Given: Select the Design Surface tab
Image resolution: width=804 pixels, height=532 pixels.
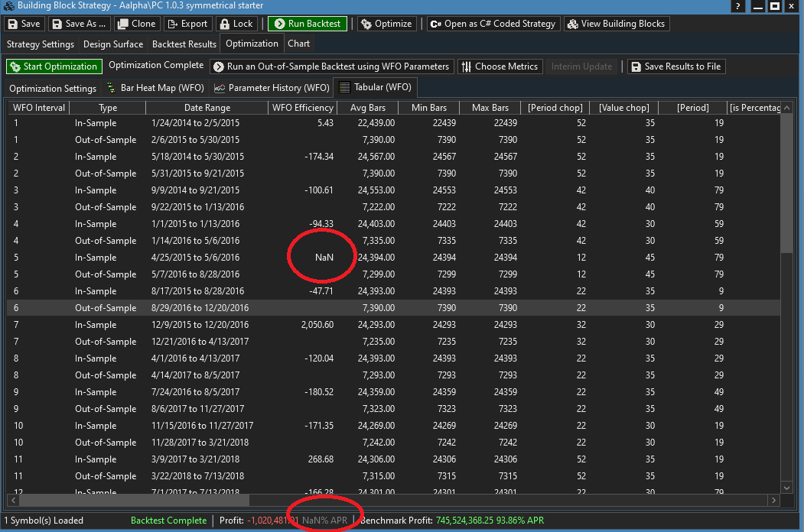Looking at the screenshot, I should pyautogui.click(x=113, y=44).
